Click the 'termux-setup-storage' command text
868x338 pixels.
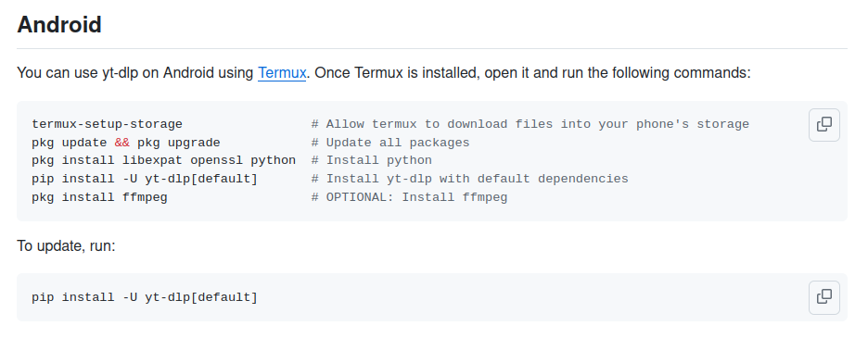(x=107, y=124)
